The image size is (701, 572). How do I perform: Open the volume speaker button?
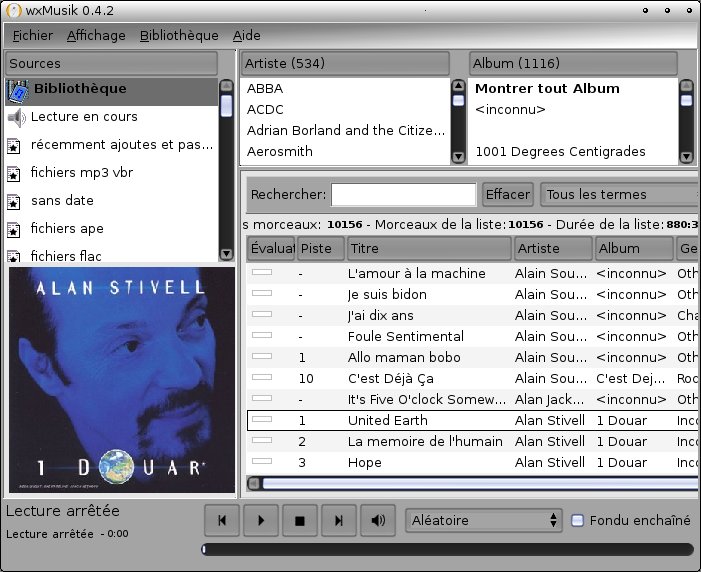tap(378, 520)
